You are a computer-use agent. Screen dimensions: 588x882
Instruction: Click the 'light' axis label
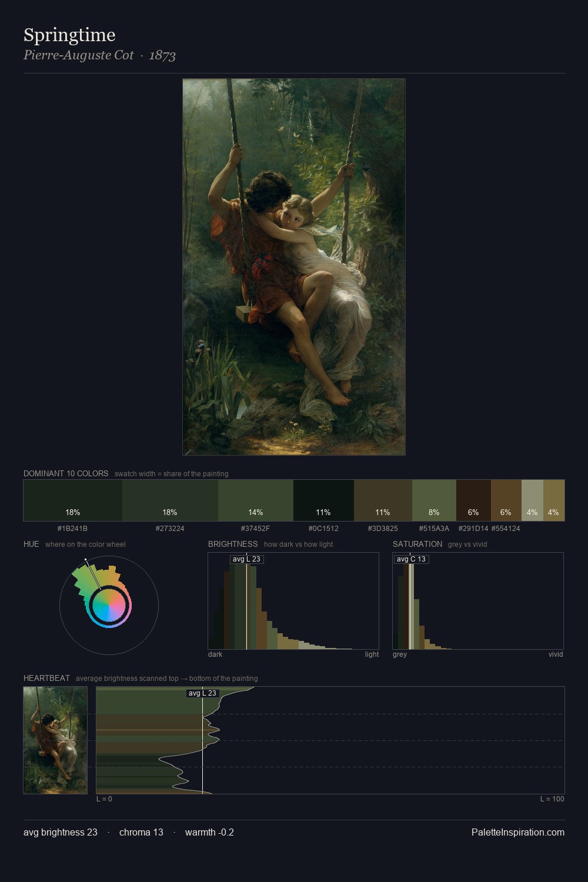pyautogui.click(x=372, y=654)
